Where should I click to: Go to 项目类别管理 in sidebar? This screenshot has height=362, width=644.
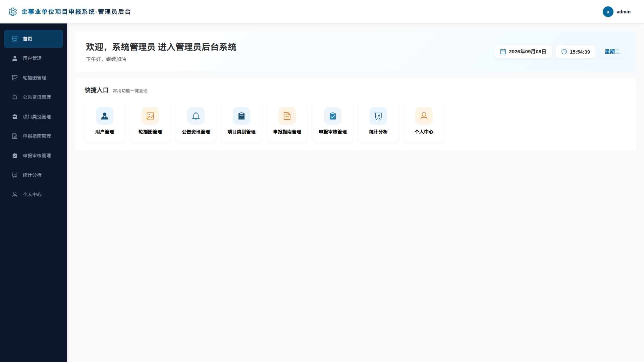[x=34, y=117]
